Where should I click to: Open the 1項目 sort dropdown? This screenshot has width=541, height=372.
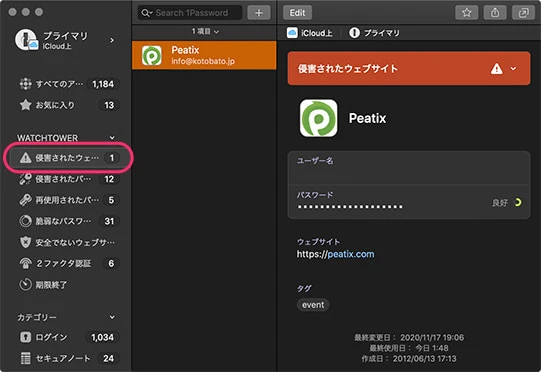205,32
